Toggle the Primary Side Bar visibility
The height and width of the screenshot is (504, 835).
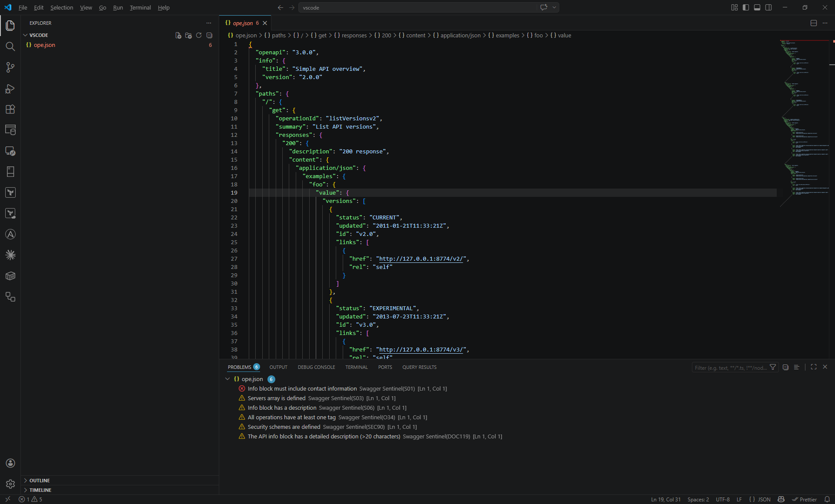pos(745,7)
